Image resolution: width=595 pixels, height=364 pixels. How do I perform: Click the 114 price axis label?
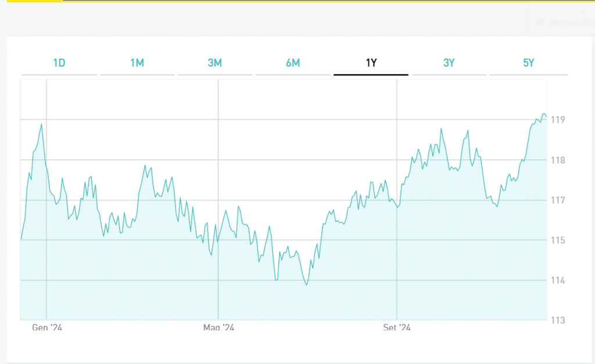click(558, 281)
